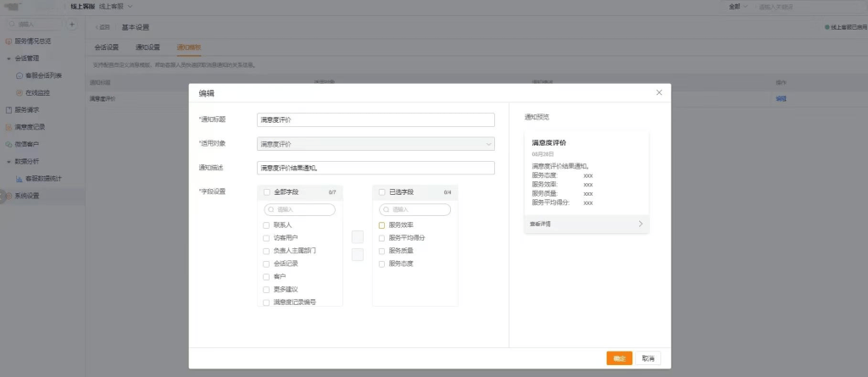This screenshot has width=868, height=377.
Task: Click the 服务情况总览 sidebar icon
Action: tap(8, 41)
